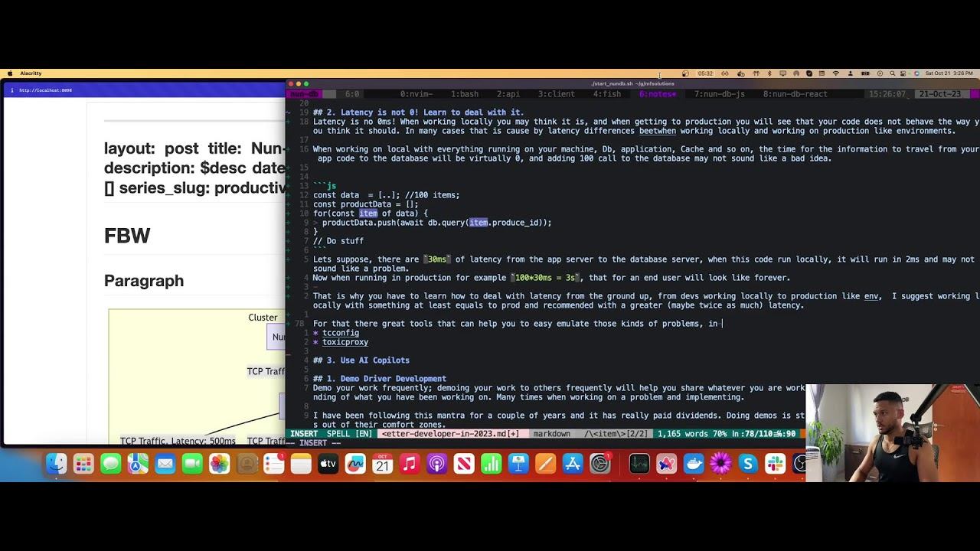The height and width of the screenshot is (551, 980).
Task: Select tmux window 6:notes
Action: pos(658,94)
